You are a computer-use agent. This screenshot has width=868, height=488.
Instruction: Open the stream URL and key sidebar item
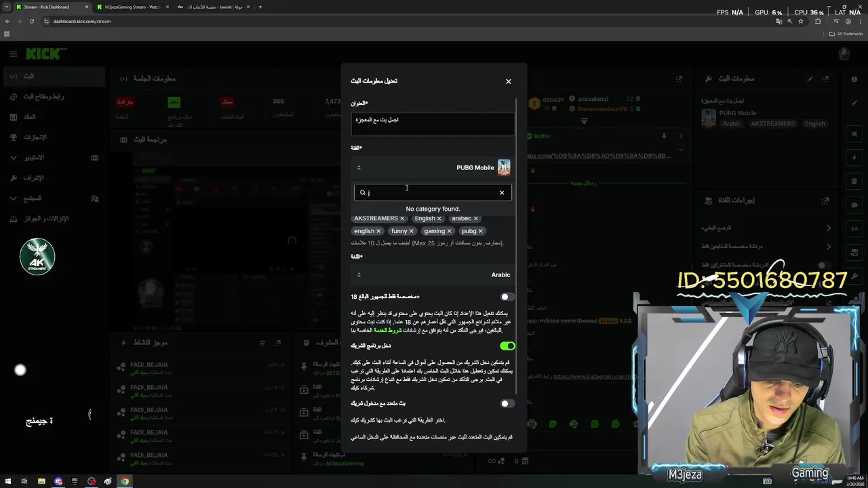pos(53,96)
